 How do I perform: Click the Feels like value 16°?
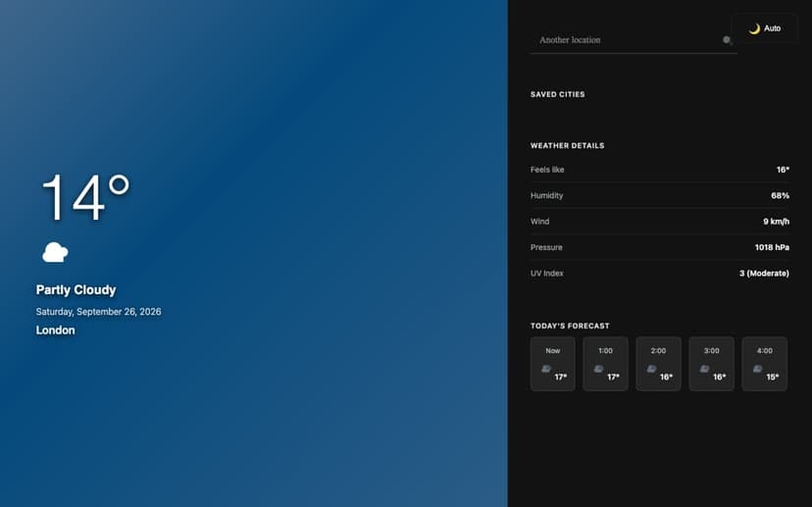783,170
